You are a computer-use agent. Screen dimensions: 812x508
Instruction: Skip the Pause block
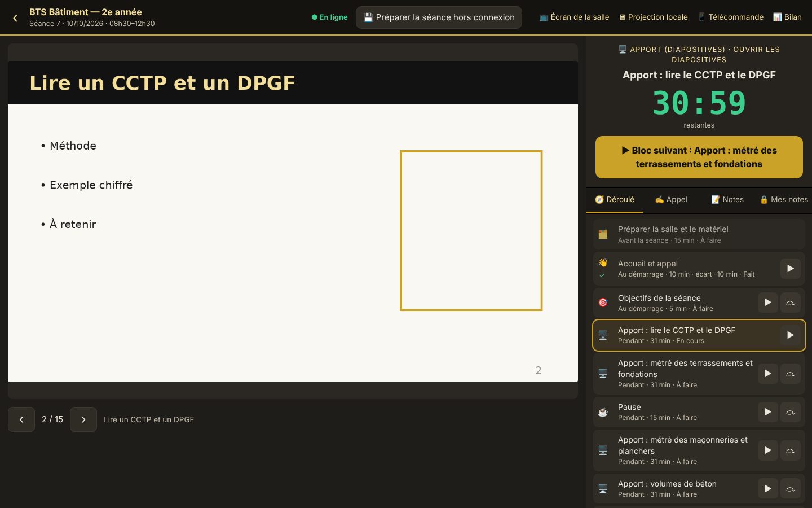tap(791, 412)
